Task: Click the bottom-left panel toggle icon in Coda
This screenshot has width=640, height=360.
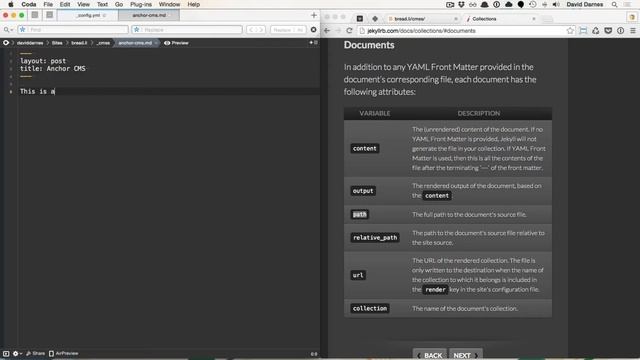Action: coord(6,353)
